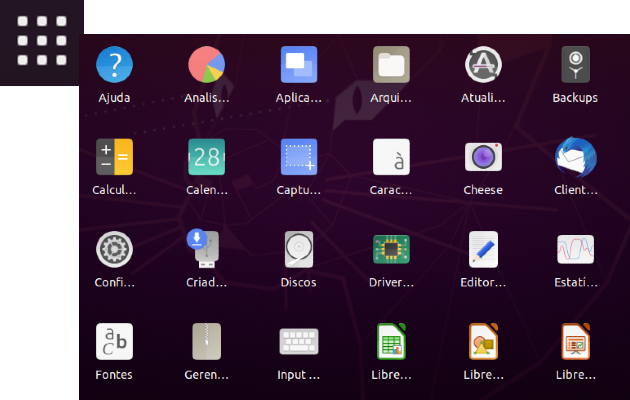Launch the disk usage analyzer pie chart icon

point(206,65)
